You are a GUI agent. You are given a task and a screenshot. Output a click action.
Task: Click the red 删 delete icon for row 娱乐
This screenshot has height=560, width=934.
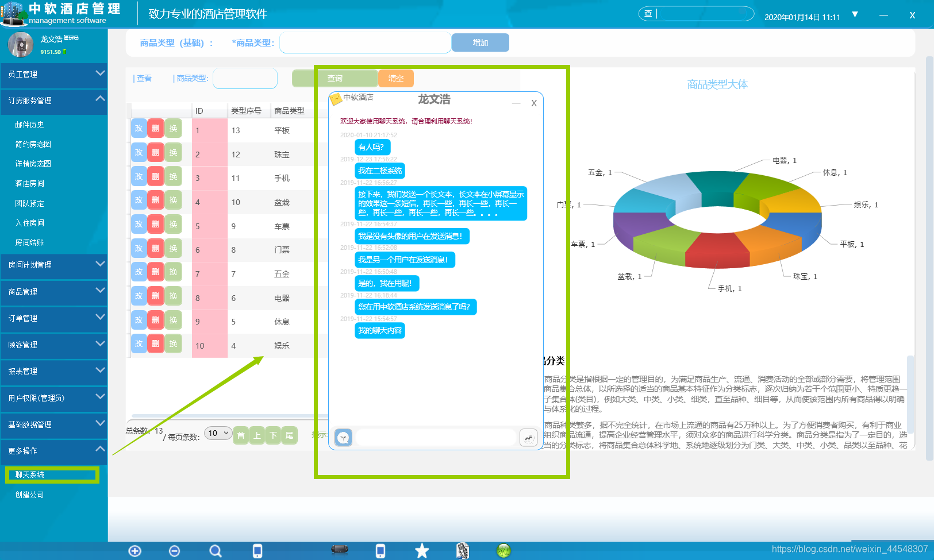coord(156,343)
